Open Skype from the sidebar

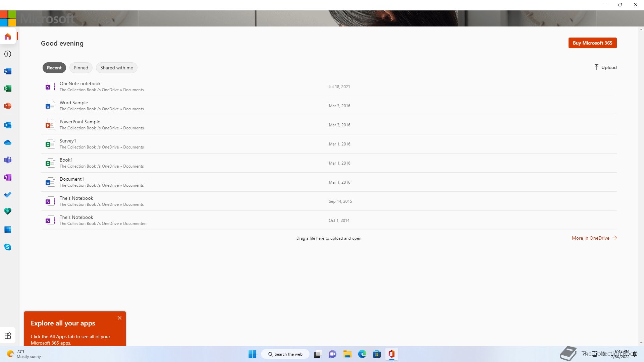[x=8, y=247]
